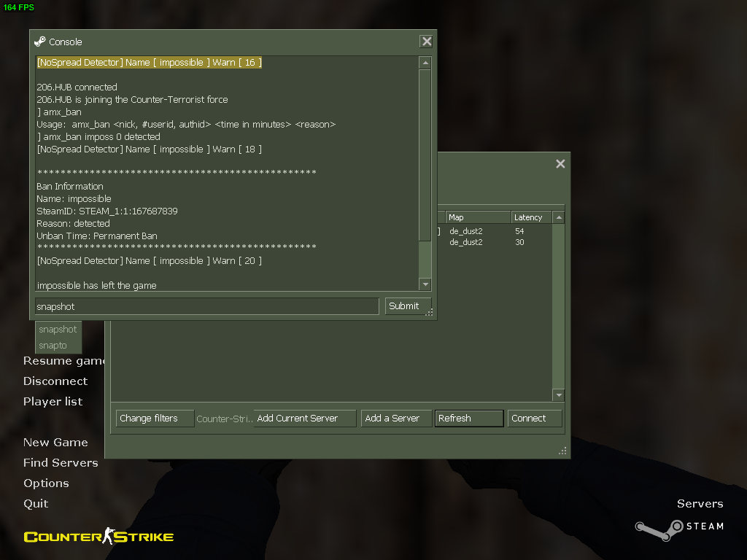This screenshot has height=560, width=747.
Task: Click the Console window resize grip
Action: (429, 312)
